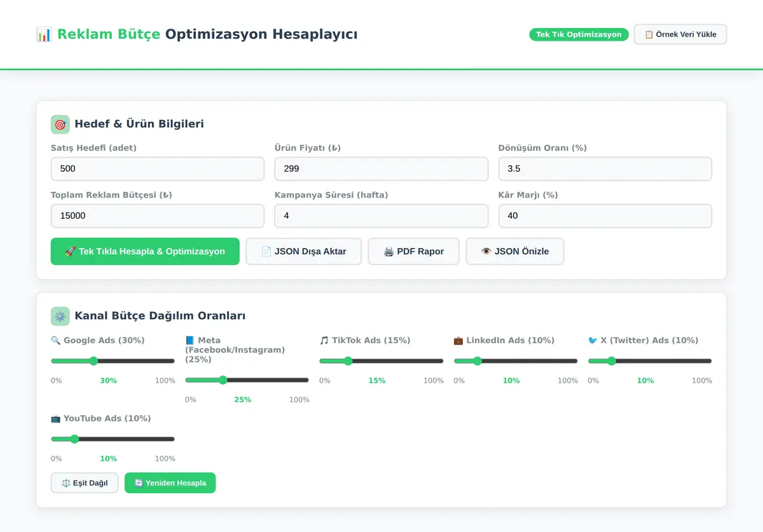Click the TV icon next to YouTube Ads

pyautogui.click(x=56, y=419)
